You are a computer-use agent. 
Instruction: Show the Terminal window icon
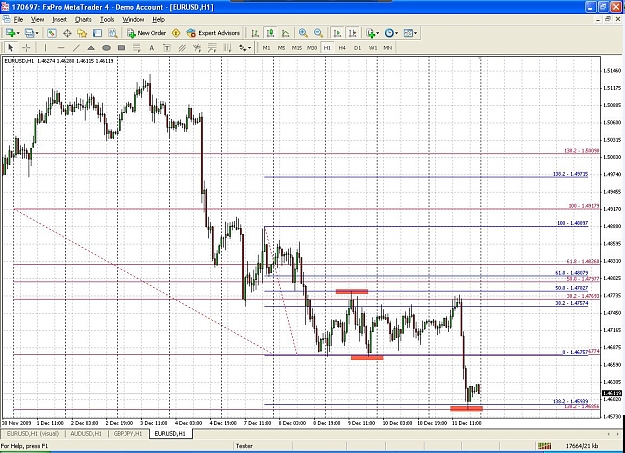[97, 33]
